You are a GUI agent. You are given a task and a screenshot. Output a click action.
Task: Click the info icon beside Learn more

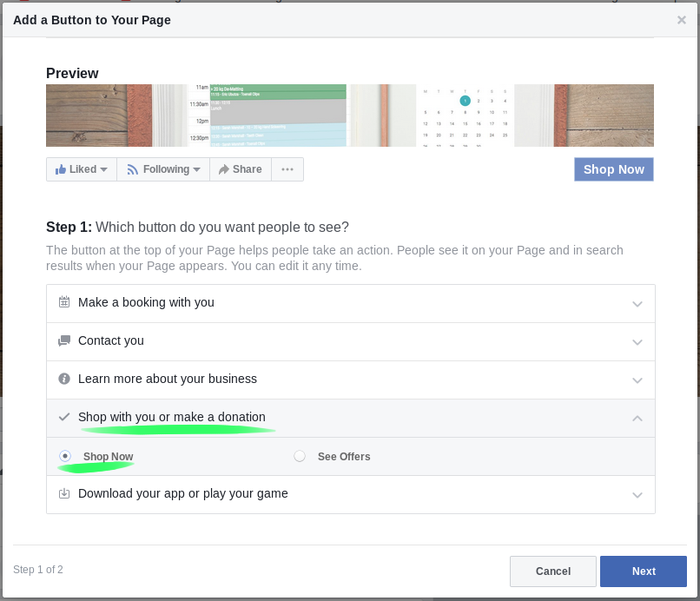pos(64,379)
